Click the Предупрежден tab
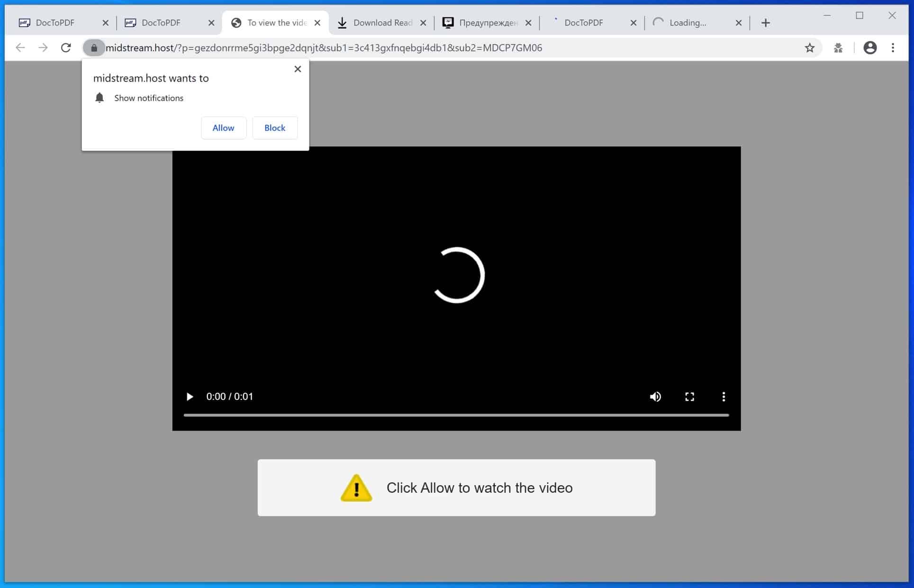This screenshot has width=914, height=588. 486,22
